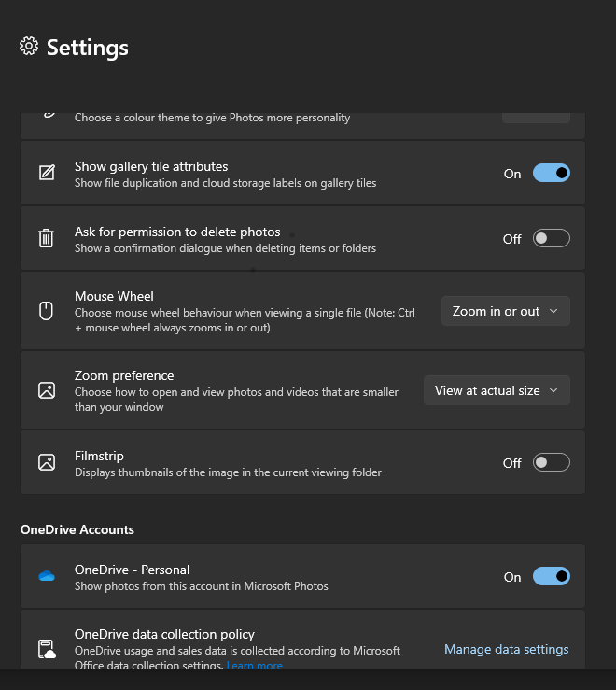Click the trash bin delete permission icon
Screen dimensions: 616x690
47,238
